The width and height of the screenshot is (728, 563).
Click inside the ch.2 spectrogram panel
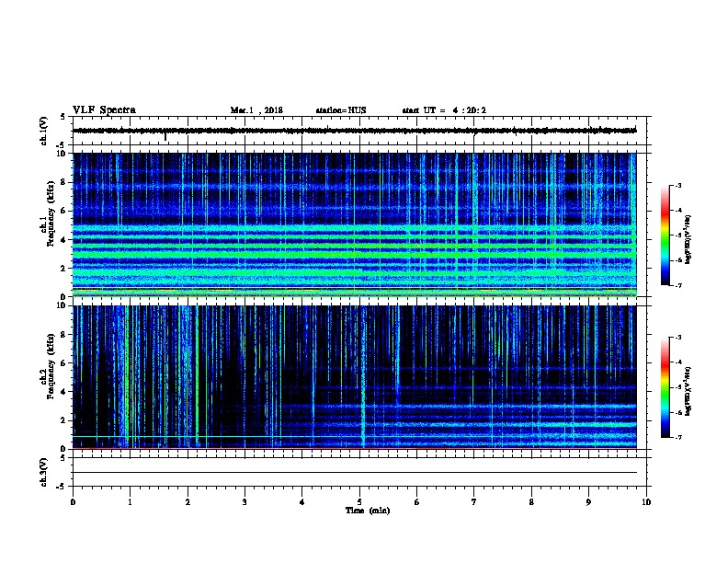tap(354, 377)
